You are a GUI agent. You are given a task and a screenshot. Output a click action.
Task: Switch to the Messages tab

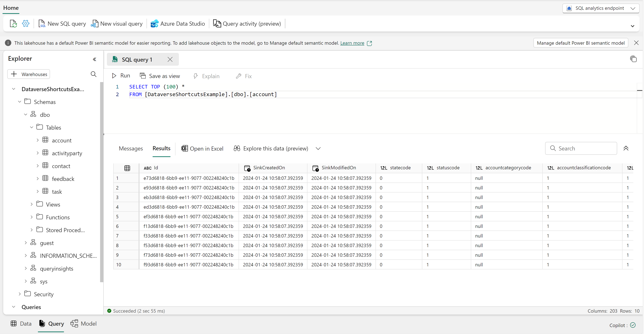point(131,148)
